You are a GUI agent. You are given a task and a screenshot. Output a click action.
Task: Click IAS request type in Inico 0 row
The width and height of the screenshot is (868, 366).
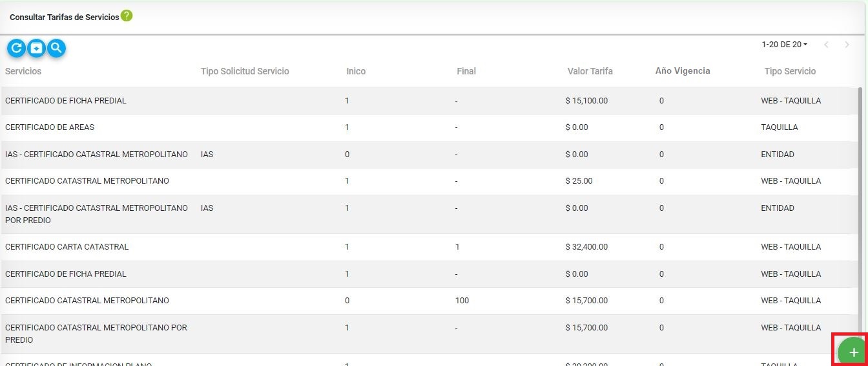click(207, 155)
